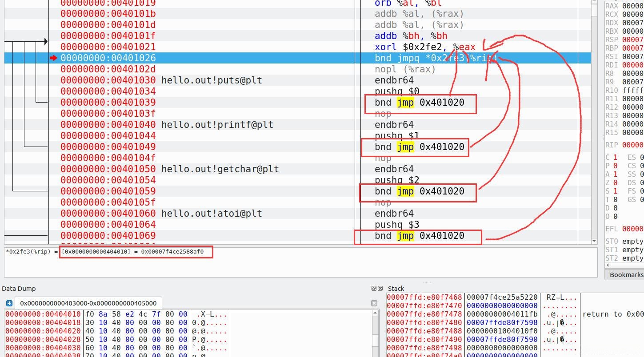Image resolution: width=644 pixels, height=357 pixels.
Task: Click address 00000000:0040101b in disassembly
Action: point(108,14)
